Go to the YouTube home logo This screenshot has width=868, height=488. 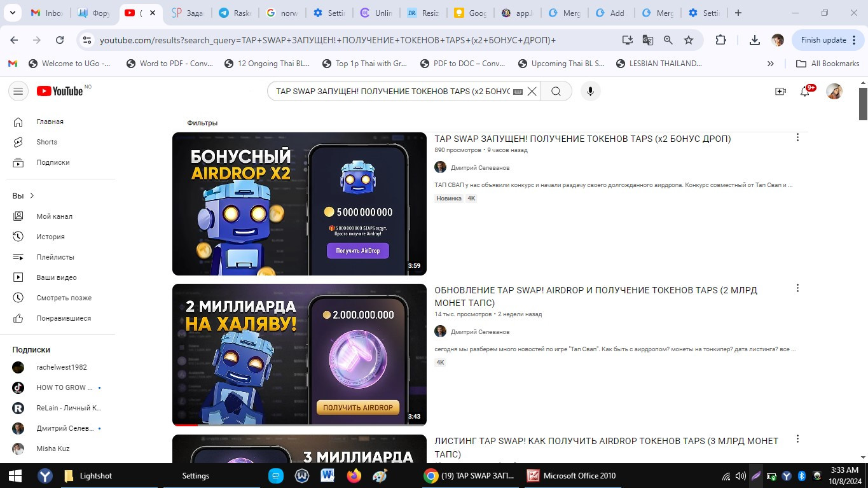coord(60,91)
